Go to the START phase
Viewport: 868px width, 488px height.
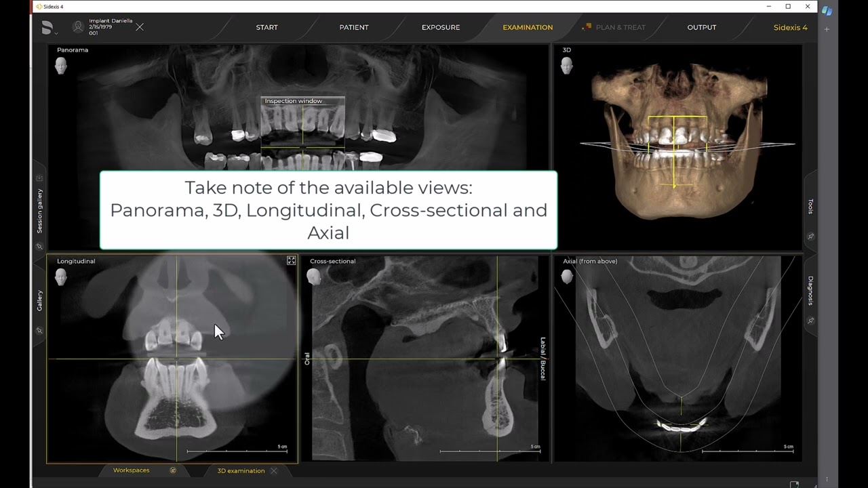coord(267,28)
